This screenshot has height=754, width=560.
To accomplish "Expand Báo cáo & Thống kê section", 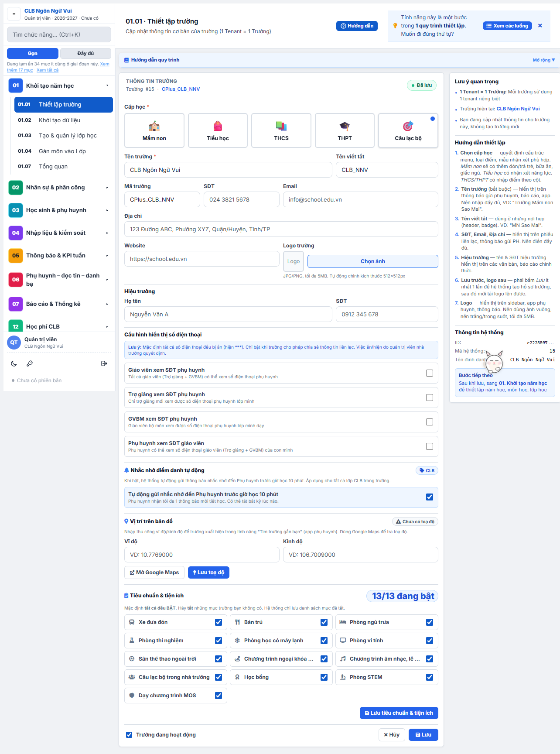I will (59, 304).
